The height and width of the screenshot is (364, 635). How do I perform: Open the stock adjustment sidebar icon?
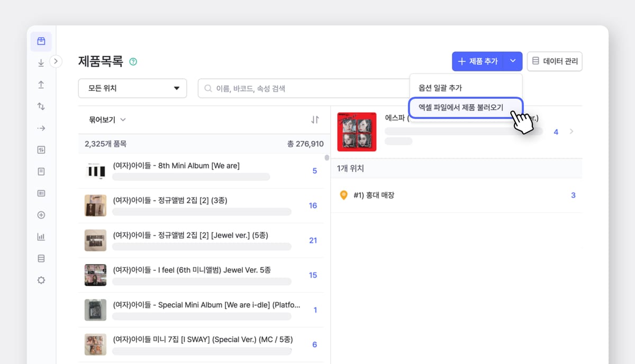coord(41,149)
